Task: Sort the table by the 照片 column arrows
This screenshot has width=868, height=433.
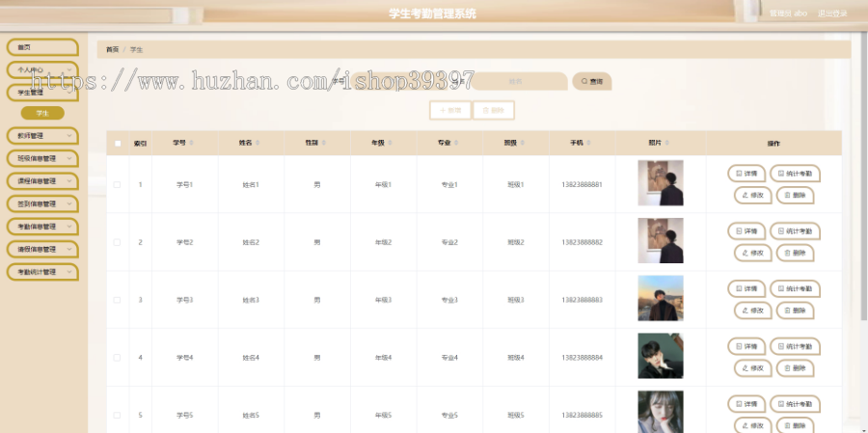Action: [667, 143]
